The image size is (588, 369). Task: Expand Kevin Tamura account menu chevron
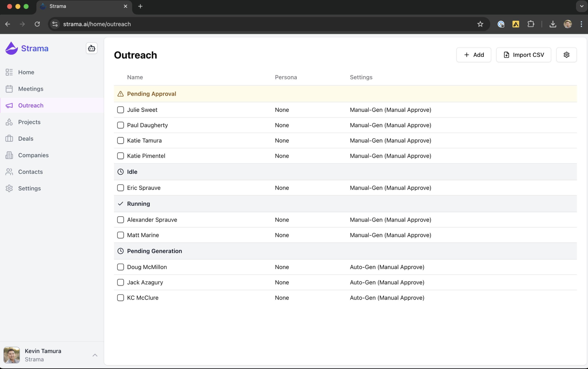pos(95,355)
